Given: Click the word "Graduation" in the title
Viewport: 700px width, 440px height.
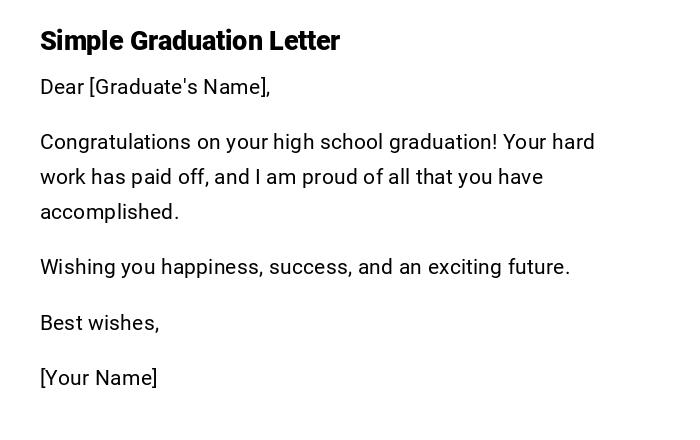Looking at the screenshot, I should point(196,41).
